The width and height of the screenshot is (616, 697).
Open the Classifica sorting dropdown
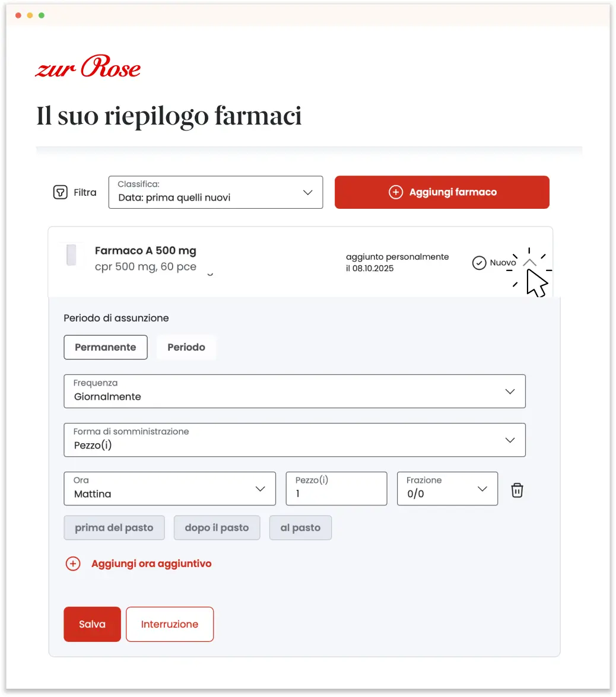pos(215,192)
